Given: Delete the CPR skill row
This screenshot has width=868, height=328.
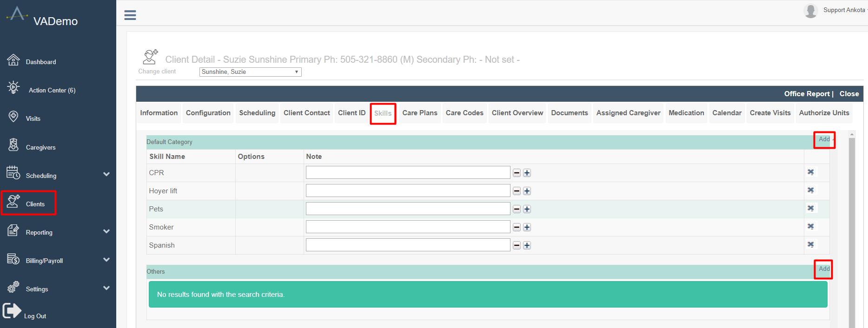Looking at the screenshot, I should 811,172.
